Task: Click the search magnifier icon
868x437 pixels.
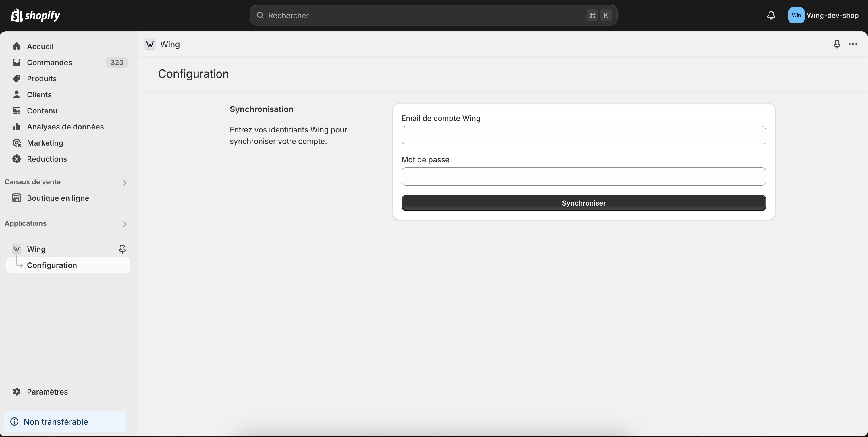Action: tap(260, 15)
